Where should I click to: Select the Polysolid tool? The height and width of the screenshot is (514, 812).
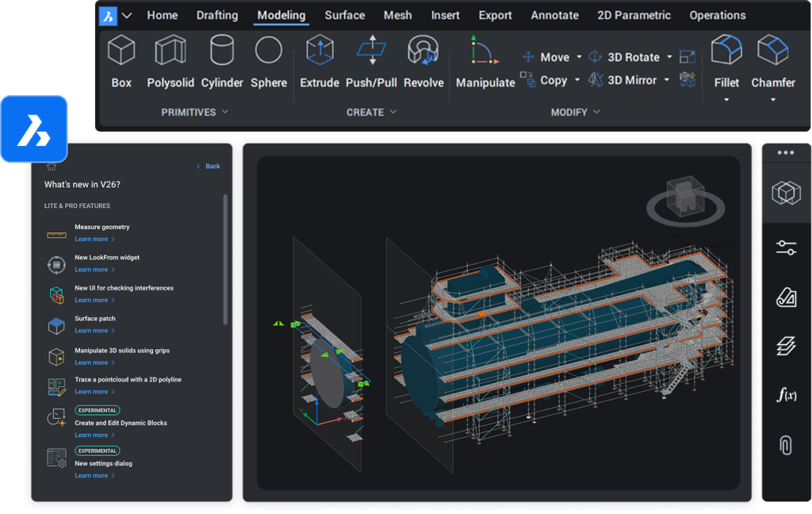coord(170,61)
